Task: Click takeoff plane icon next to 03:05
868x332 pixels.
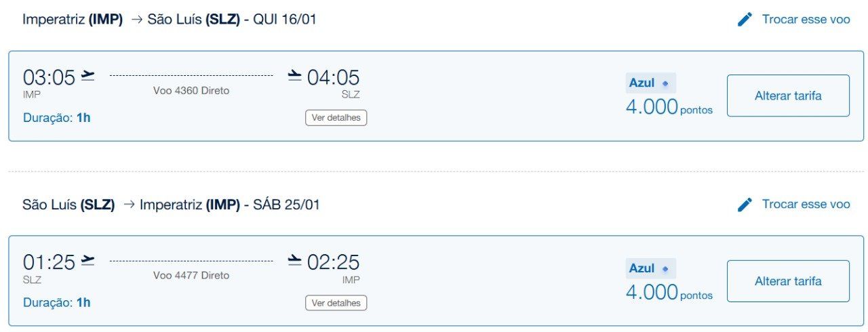Action: (x=88, y=75)
